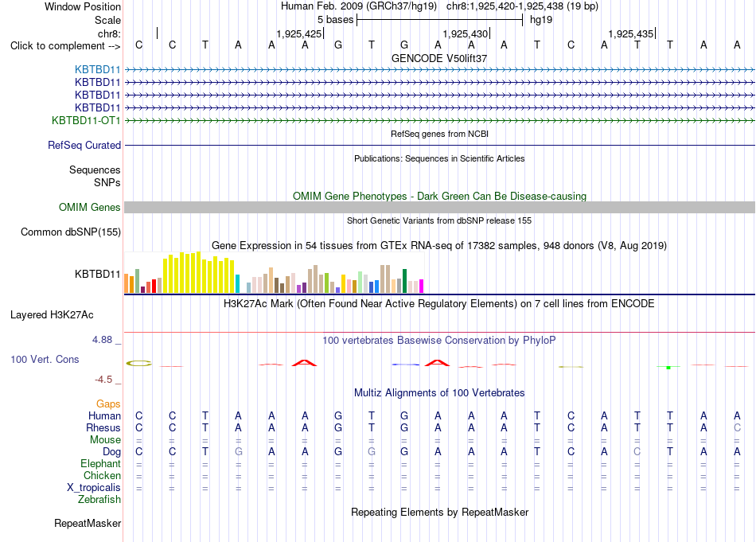The height and width of the screenshot is (542, 756).
Task: Click the Layered H3K27Ac track label
Action: point(52,315)
